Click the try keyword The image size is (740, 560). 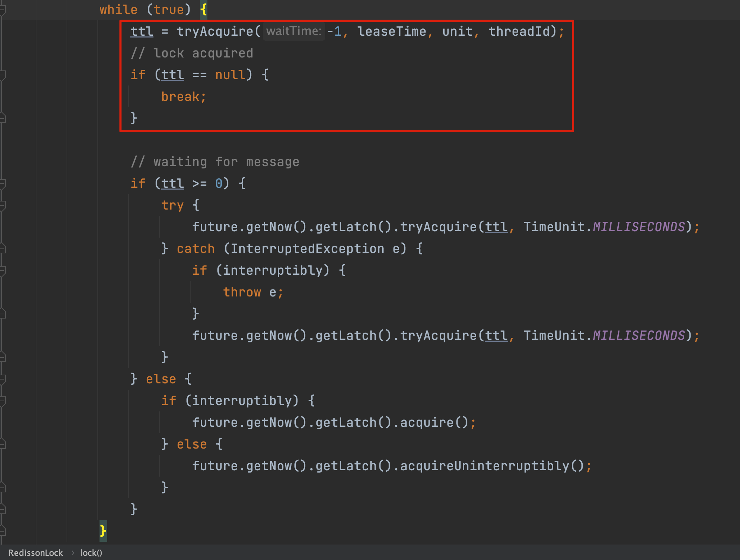point(172,205)
